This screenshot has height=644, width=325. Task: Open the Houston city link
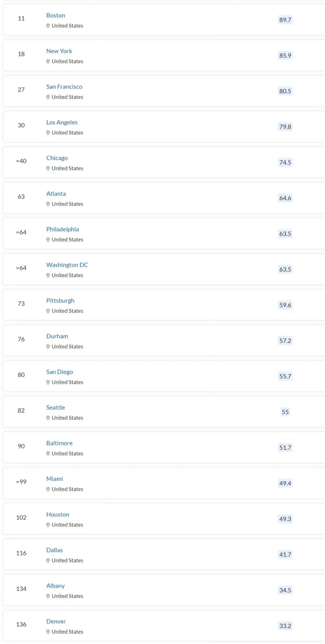[x=58, y=514]
